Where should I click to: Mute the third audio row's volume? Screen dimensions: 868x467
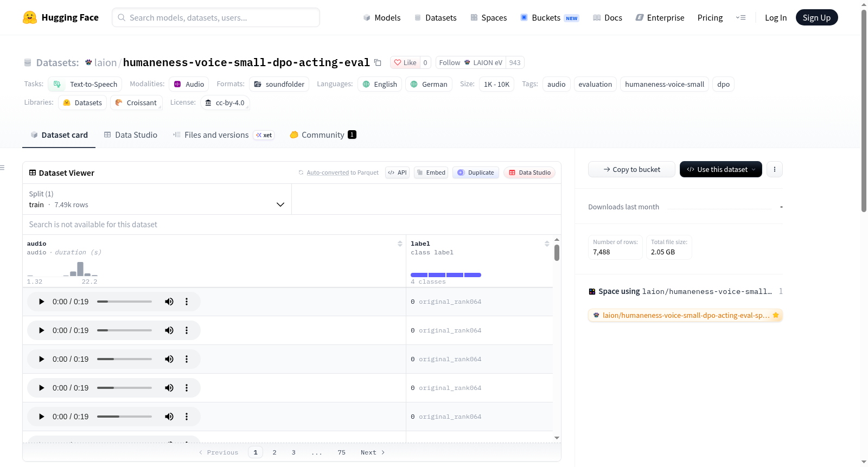pos(169,359)
